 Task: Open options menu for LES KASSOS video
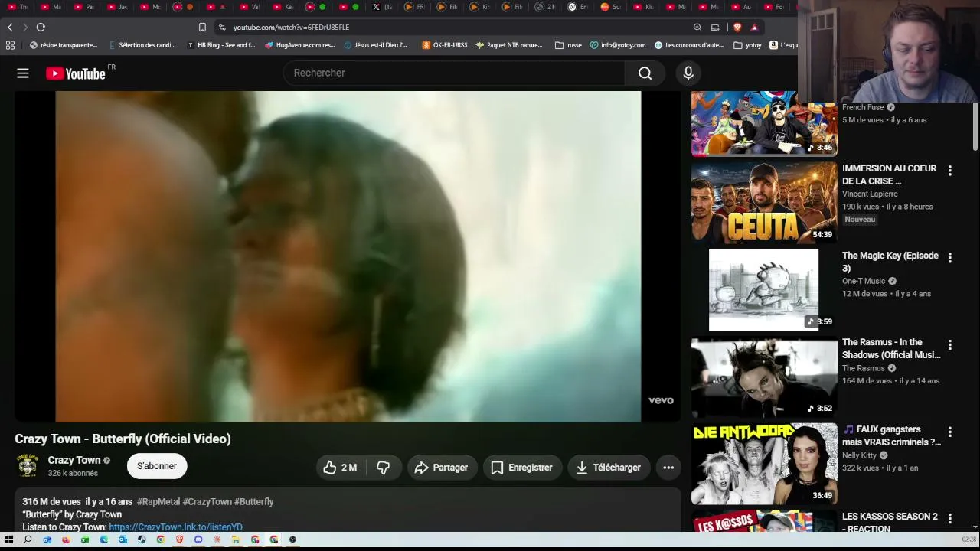(950, 520)
